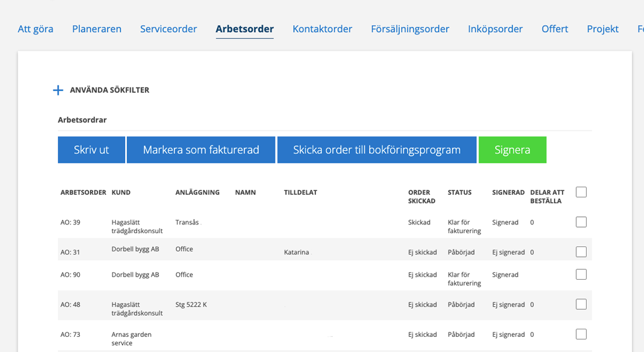Check the checkbox for AO: 90
Viewport: 644px width, 352px height.
(x=581, y=274)
